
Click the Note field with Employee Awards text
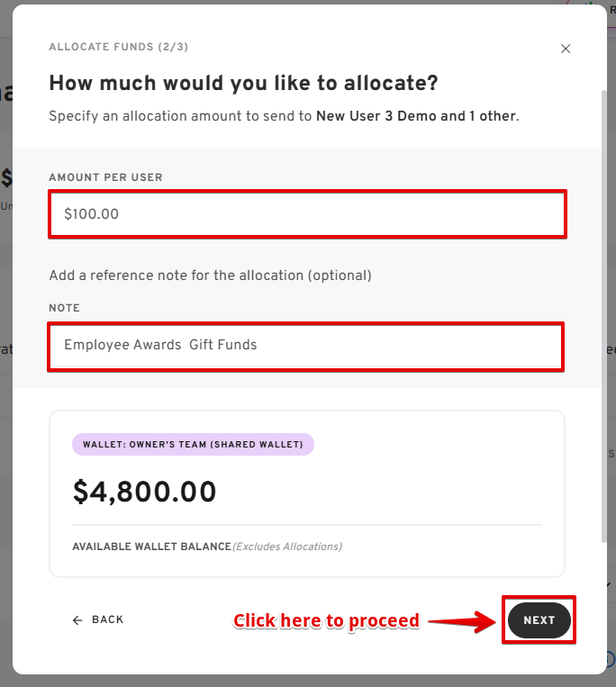[x=306, y=346]
